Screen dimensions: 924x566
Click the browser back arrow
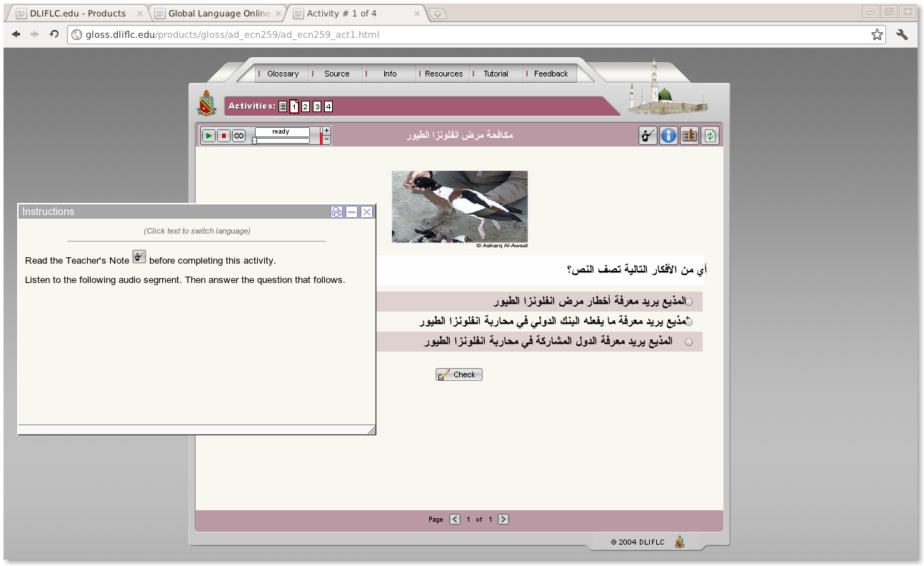click(x=16, y=34)
